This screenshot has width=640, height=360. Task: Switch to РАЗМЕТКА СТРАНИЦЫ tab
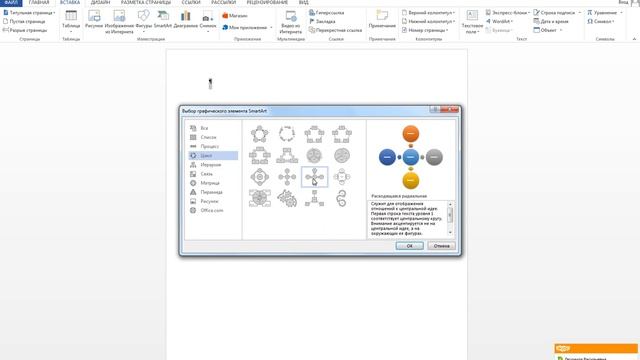(x=146, y=2)
